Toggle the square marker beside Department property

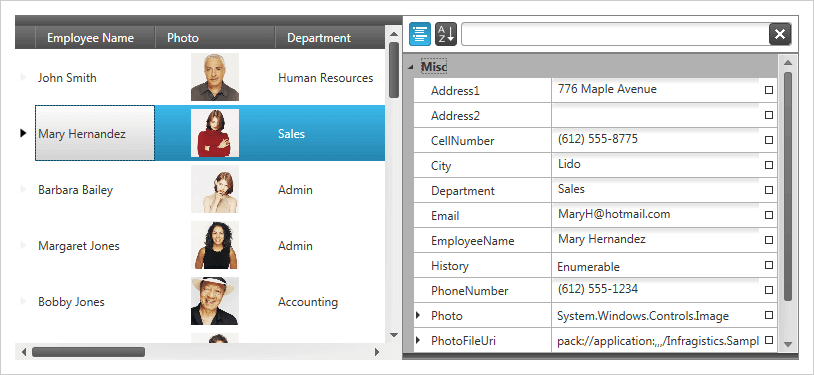coord(769,190)
